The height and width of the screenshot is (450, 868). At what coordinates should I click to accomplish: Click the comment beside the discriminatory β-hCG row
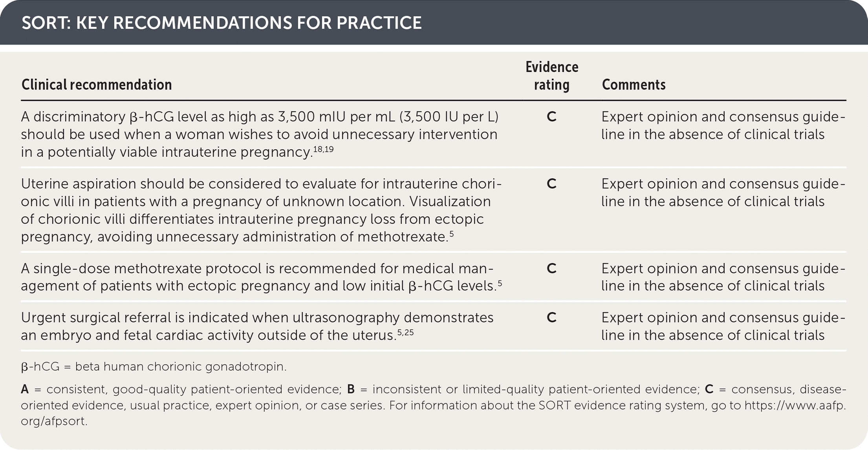click(723, 126)
